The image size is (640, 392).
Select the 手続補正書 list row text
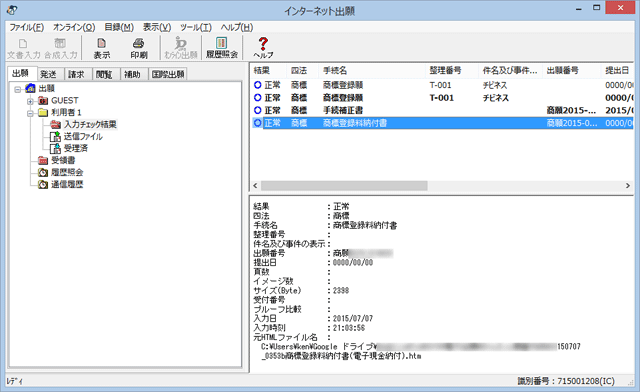pos(343,110)
